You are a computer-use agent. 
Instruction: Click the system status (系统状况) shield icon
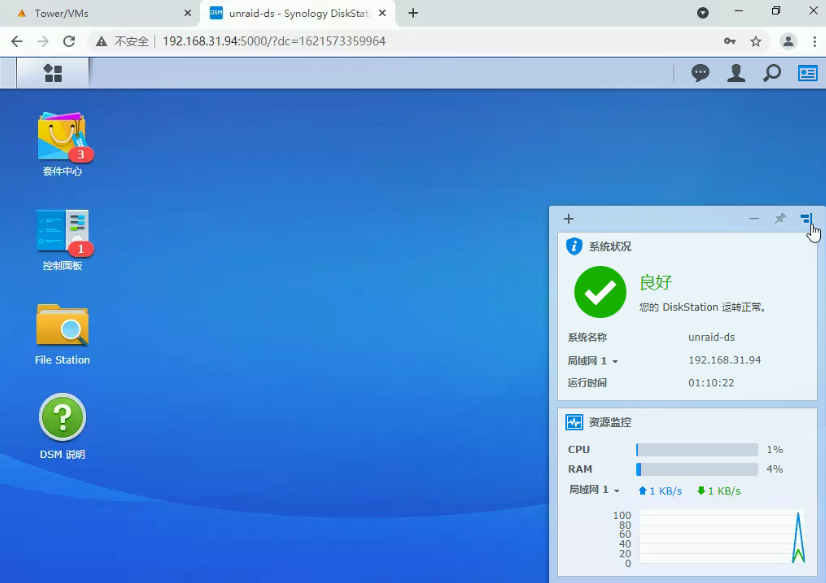tap(574, 246)
